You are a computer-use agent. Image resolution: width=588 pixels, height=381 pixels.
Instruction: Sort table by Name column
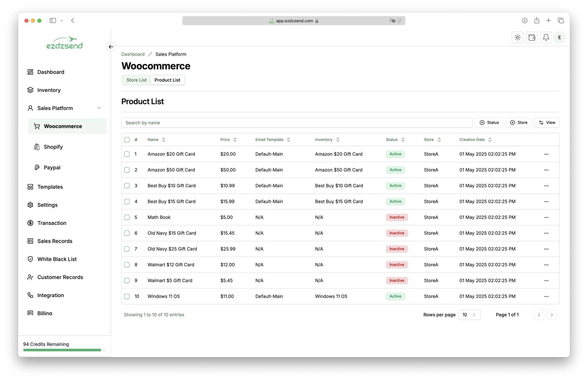tap(156, 140)
